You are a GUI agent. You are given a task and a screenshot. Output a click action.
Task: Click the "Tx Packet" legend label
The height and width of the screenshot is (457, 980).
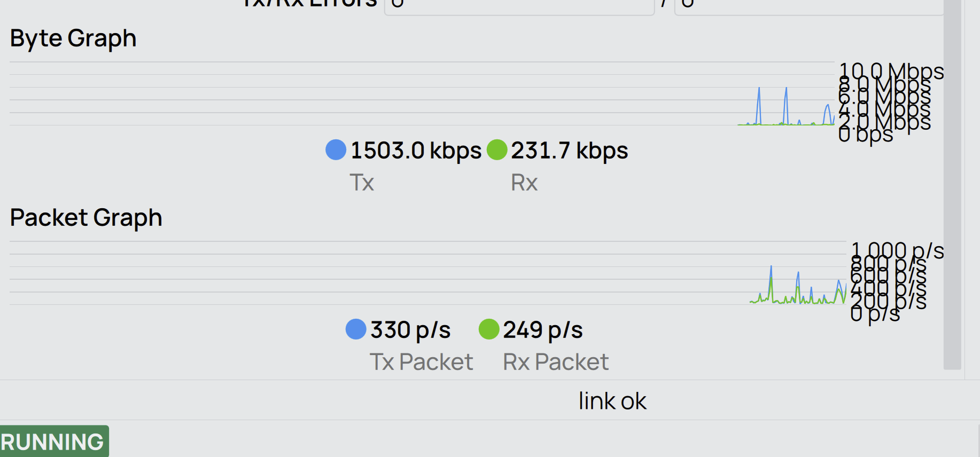click(x=421, y=362)
